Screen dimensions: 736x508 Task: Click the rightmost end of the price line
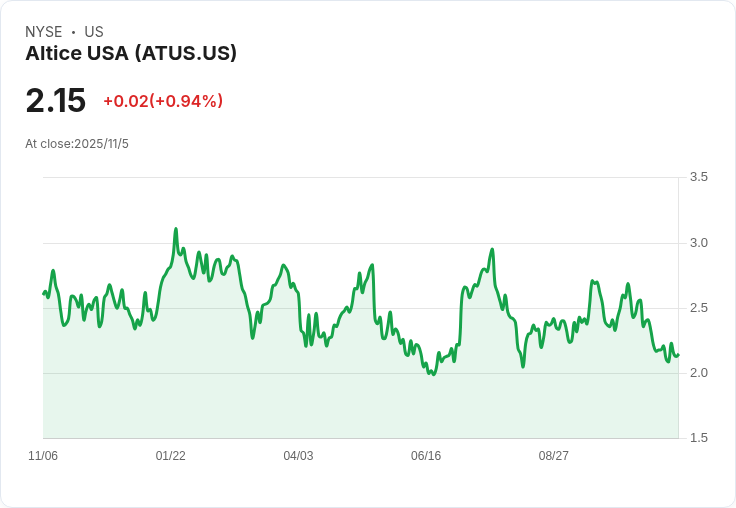pos(678,355)
